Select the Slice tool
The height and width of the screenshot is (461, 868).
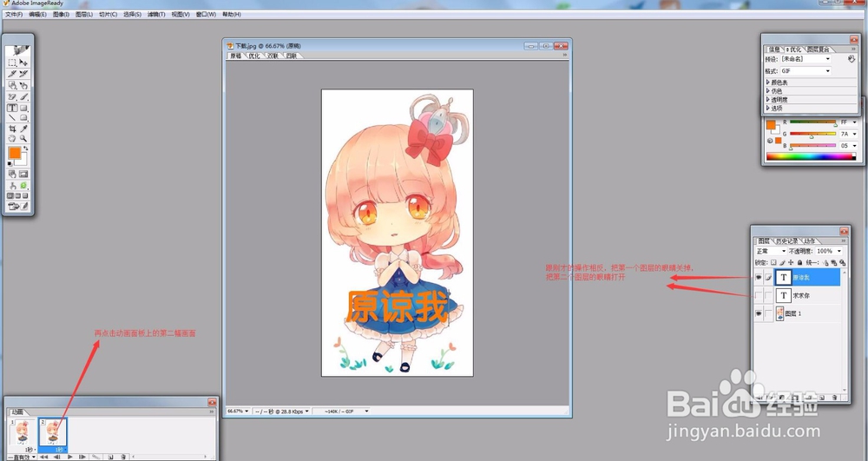(11, 74)
